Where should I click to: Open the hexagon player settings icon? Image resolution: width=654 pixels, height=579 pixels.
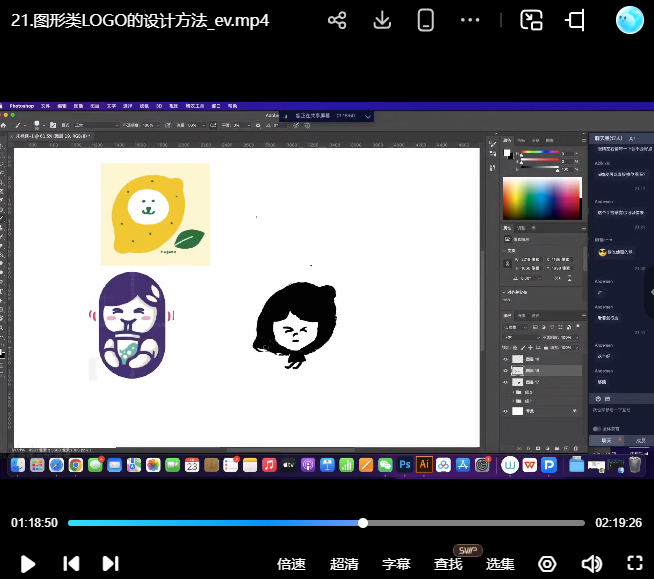click(x=547, y=564)
